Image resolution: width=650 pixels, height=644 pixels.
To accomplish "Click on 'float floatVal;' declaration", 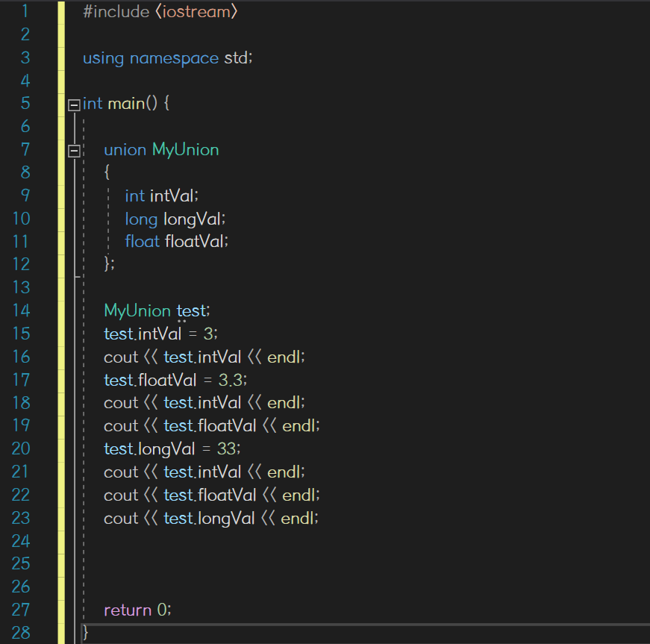I will tap(177, 241).
